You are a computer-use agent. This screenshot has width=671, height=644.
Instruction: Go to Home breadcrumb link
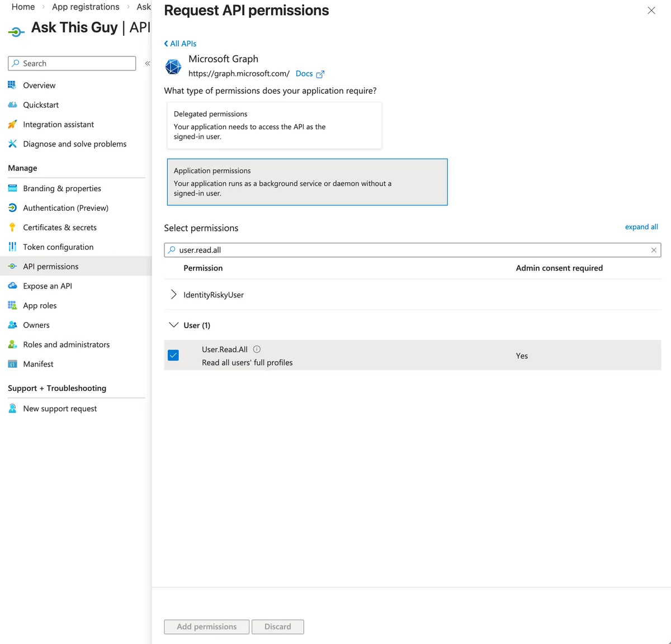23,7
